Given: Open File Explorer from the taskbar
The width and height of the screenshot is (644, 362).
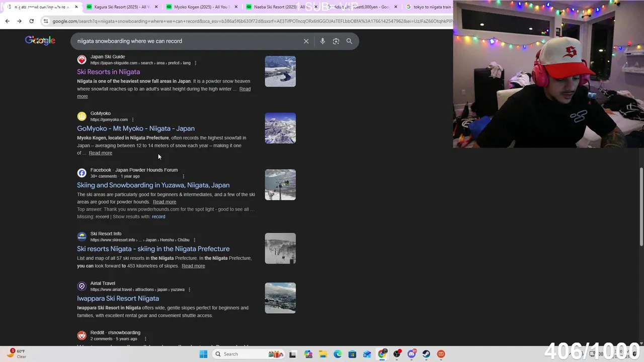Looking at the screenshot, I should point(323,354).
